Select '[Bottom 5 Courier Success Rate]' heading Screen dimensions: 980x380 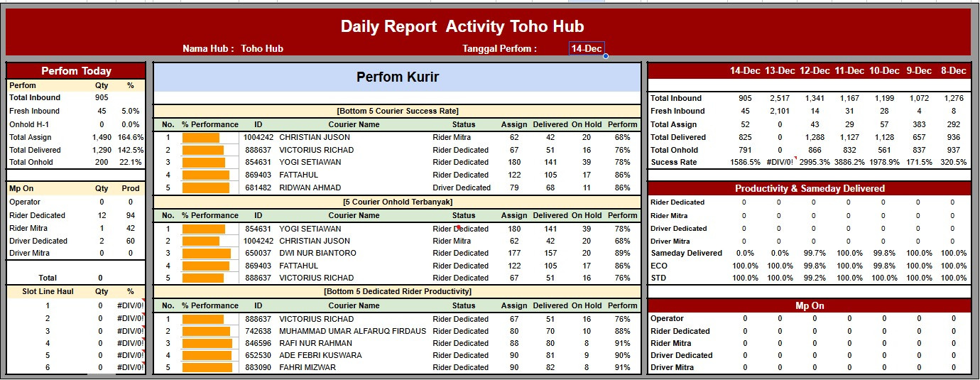398,111
